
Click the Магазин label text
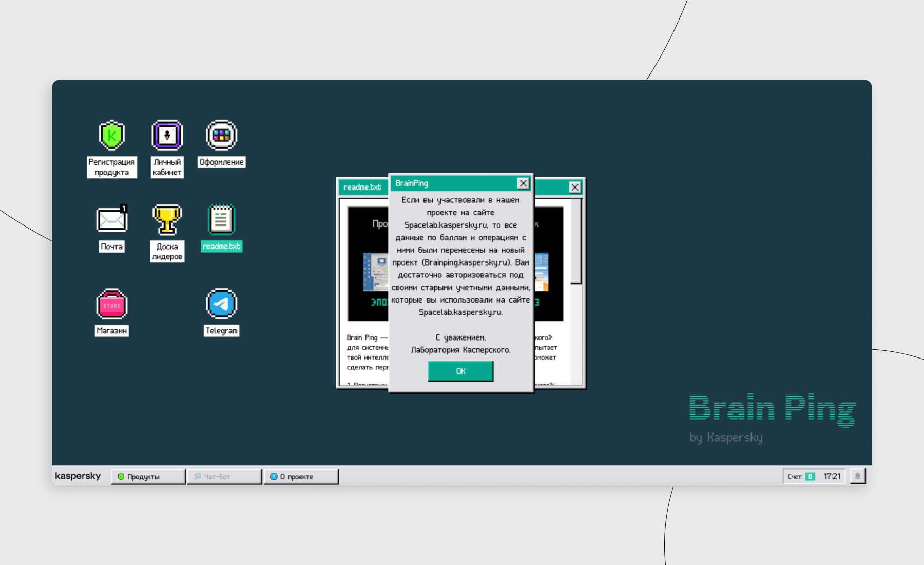point(112,330)
